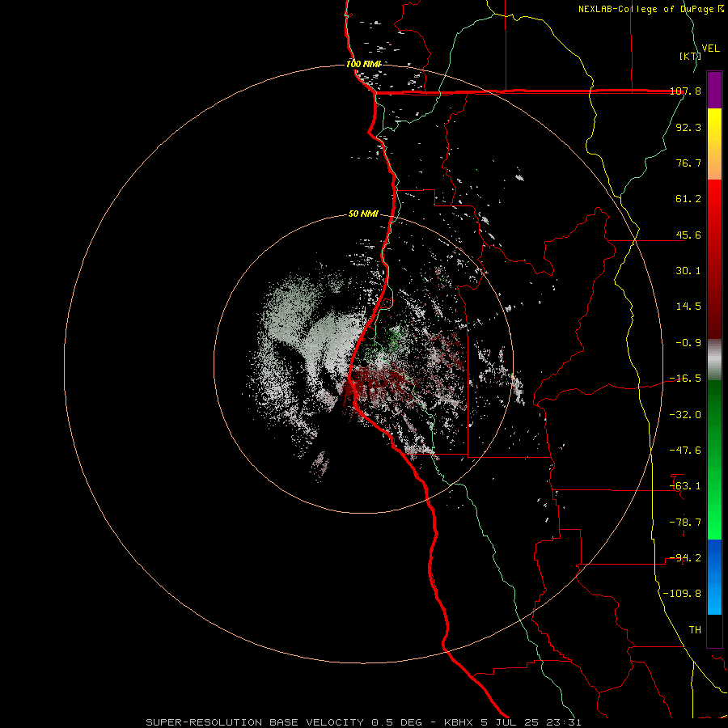
Task: Click the -78.7 legend value
Action: pos(686,523)
